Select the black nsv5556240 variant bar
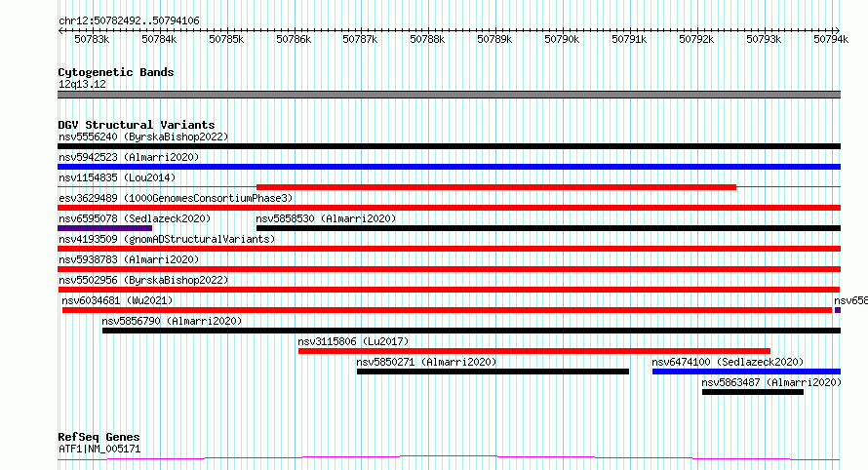The image size is (868, 470). pyautogui.click(x=449, y=146)
